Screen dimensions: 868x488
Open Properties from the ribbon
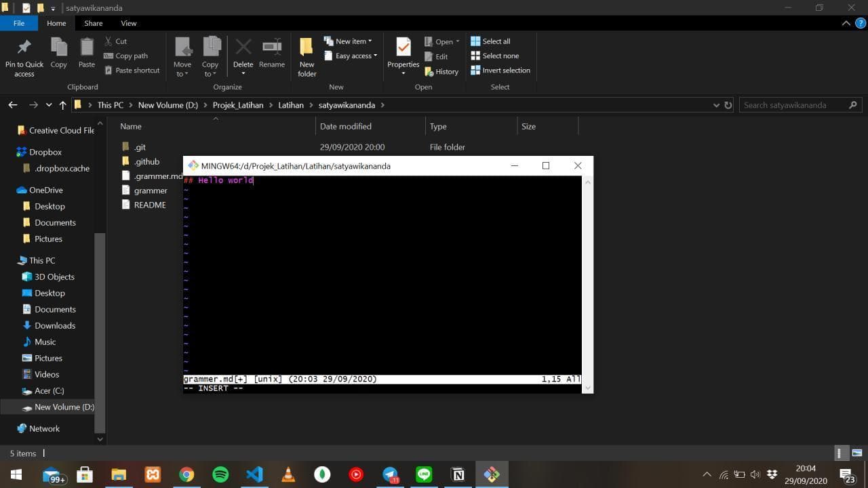tap(403, 49)
